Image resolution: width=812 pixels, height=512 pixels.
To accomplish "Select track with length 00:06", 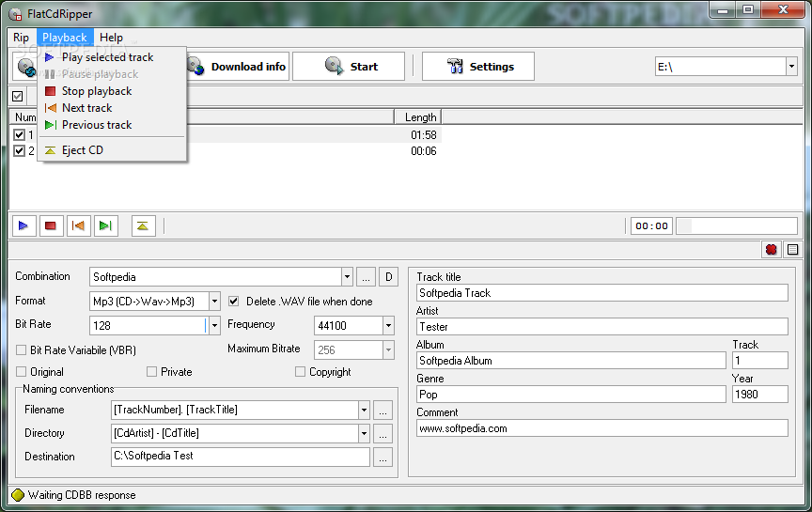I will click(226, 151).
